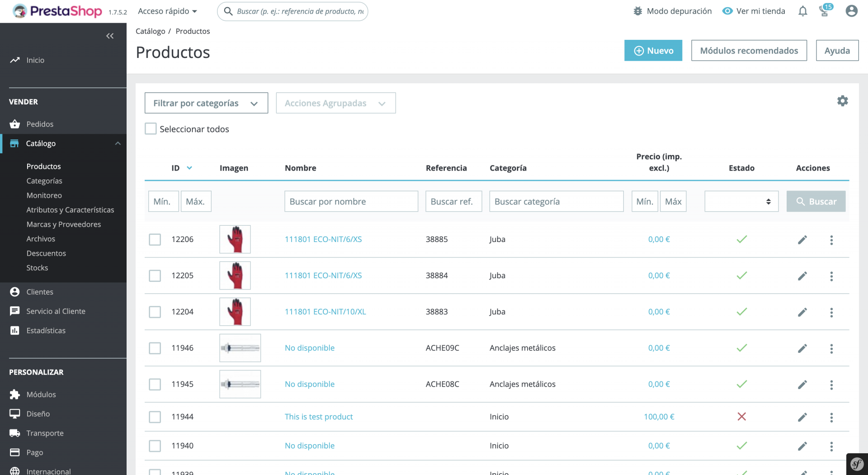Viewport: 868px width, 475px height.
Task: Click the Nuevo product button
Action: point(653,51)
